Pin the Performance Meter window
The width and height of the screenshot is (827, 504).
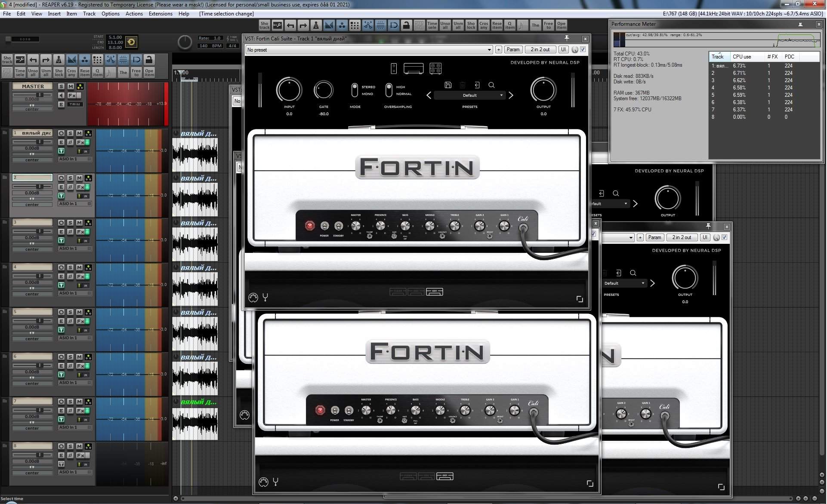(801, 25)
